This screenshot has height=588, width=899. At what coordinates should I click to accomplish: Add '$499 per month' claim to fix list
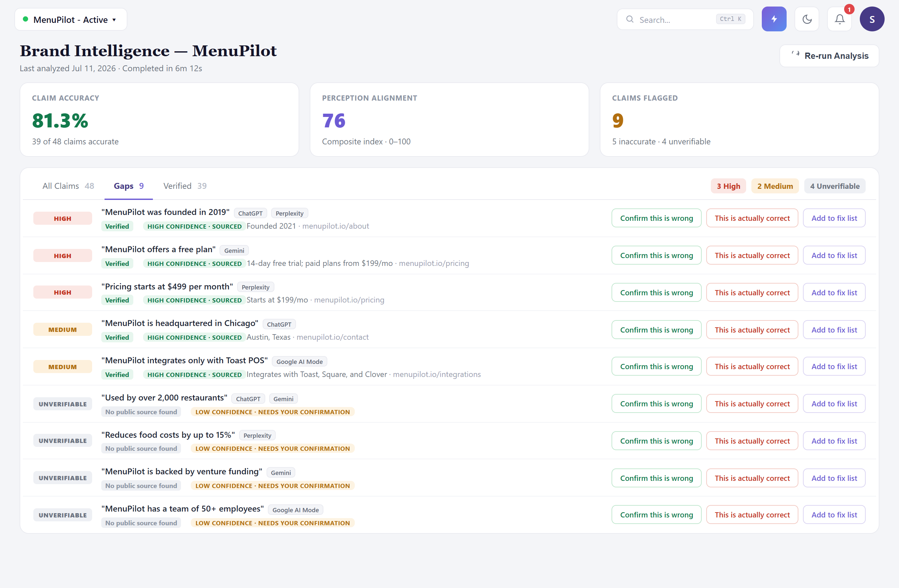click(x=834, y=293)
